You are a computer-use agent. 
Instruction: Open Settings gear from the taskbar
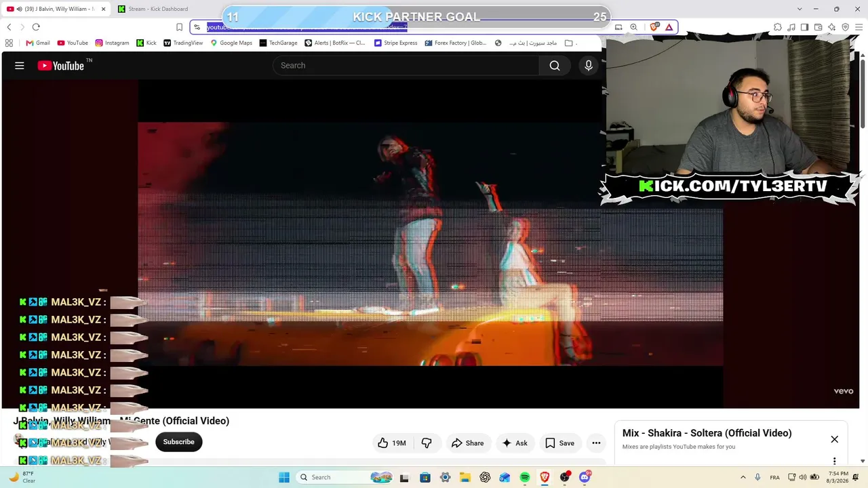click(445, 477)
